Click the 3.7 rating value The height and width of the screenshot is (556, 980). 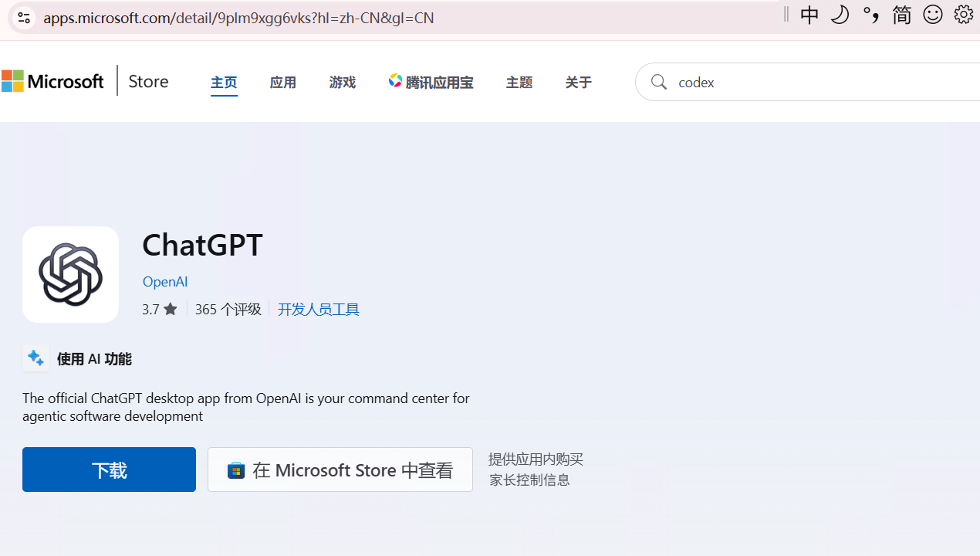(x=150, y=309)
